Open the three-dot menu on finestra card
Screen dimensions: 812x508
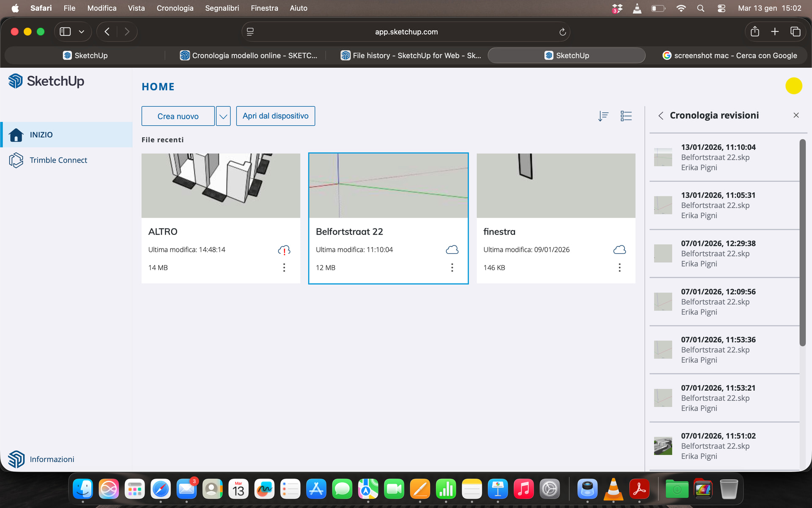[620, 268]
